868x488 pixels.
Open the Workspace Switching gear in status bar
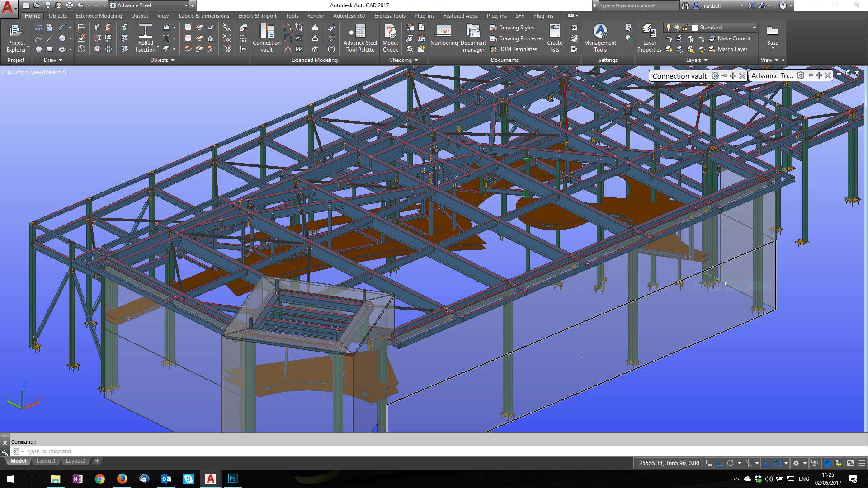point(796,463)
